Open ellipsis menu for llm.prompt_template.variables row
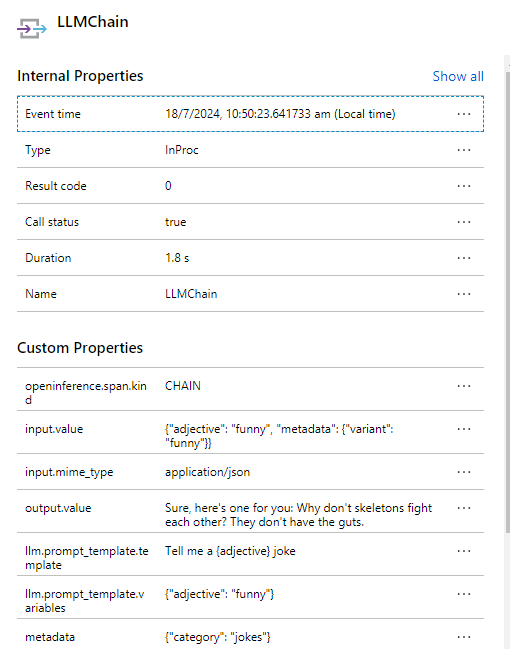 click(x=464, y=594)
